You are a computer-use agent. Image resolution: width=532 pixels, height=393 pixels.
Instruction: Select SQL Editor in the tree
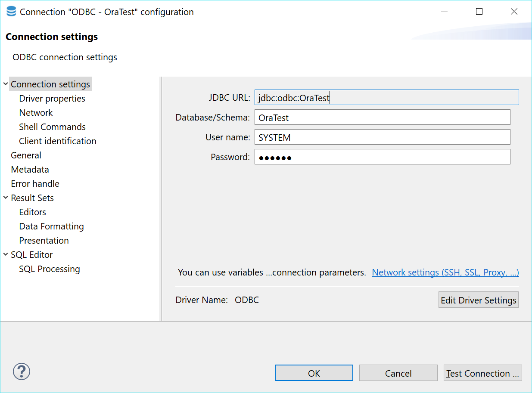pos(32,254)
